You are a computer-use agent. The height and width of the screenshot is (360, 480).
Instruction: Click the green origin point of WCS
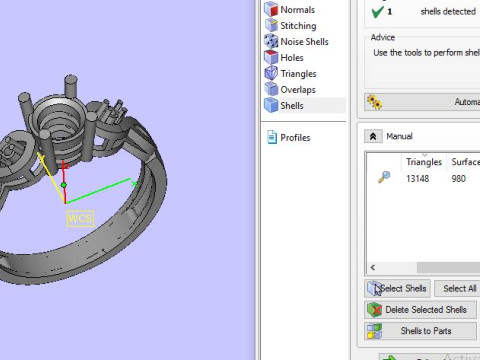point(64,185)
